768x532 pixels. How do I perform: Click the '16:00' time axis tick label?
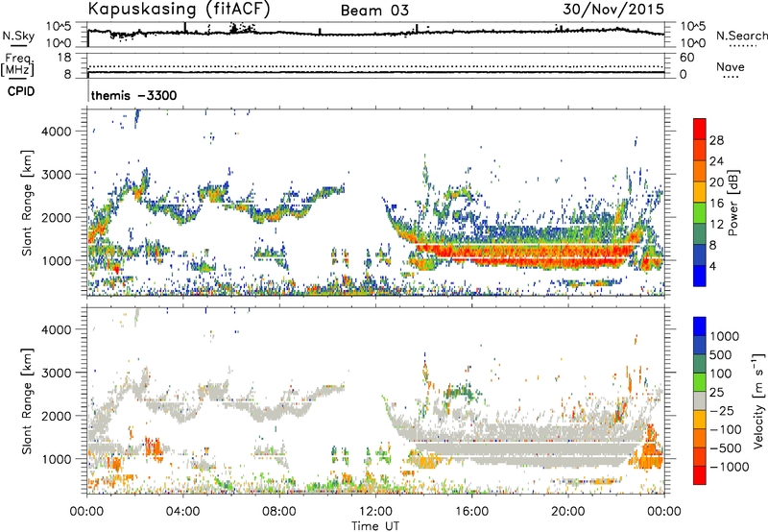[x=471, y=512]
